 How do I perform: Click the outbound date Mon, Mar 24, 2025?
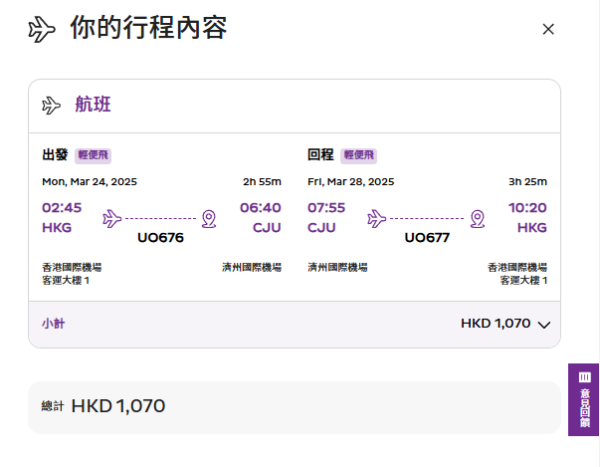pyautogui.click(x=89, y=182)
